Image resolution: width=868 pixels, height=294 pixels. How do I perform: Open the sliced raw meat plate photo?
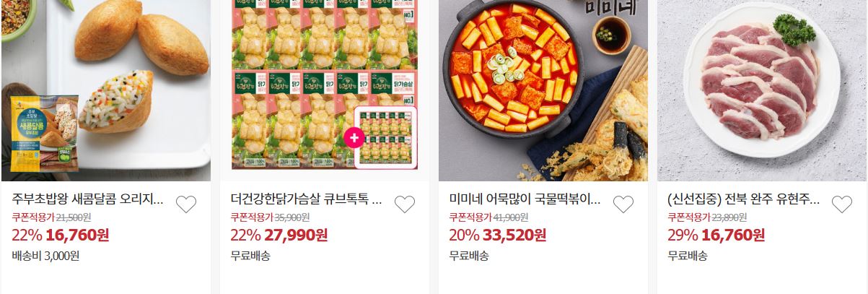point(762,90)
